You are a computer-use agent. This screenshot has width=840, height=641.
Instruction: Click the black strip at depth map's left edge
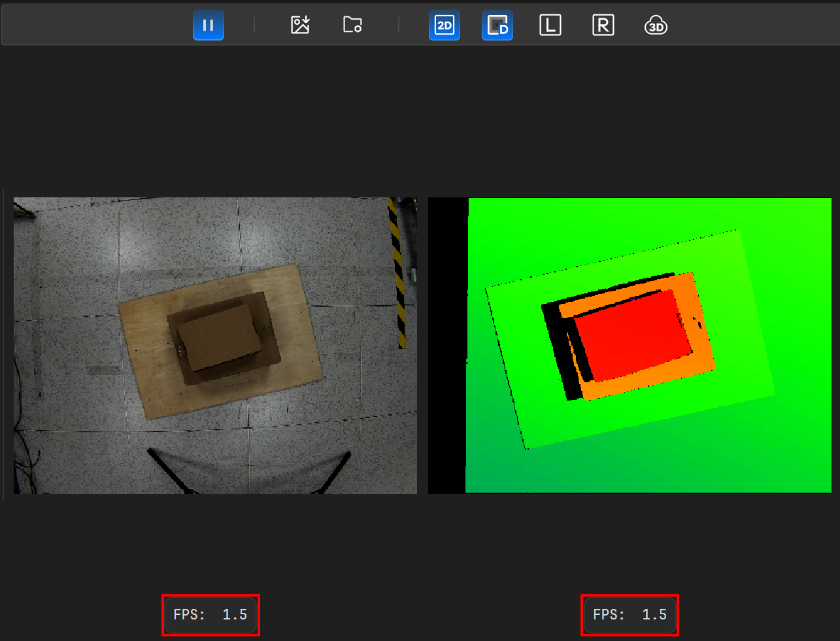tap(446, 346)
